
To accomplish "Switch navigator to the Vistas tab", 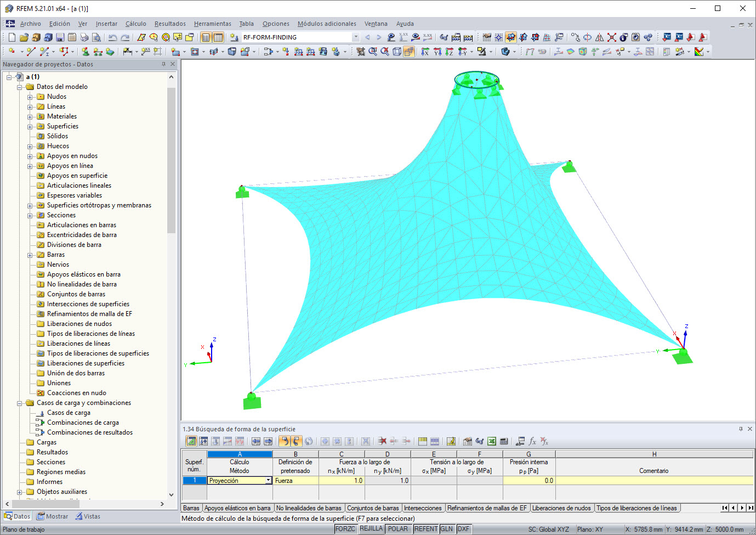I will [88, 516].
